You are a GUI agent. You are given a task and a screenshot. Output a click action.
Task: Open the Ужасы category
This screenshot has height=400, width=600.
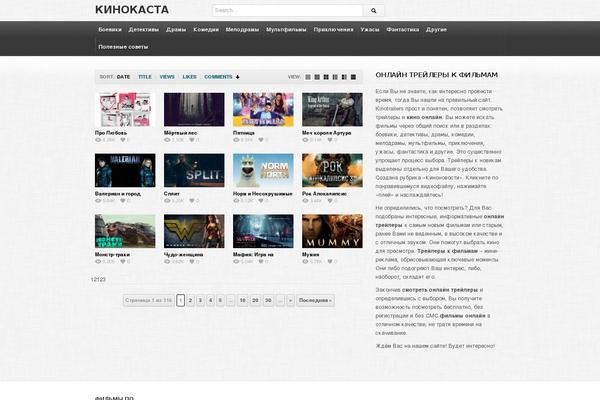[x=370, y=29]
